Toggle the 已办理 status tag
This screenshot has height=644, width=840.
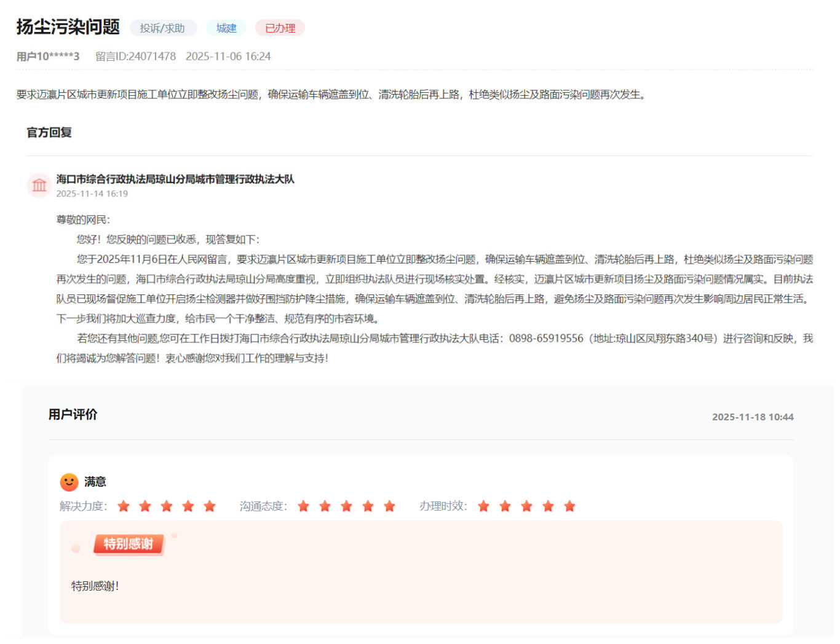tap(280, 28)
